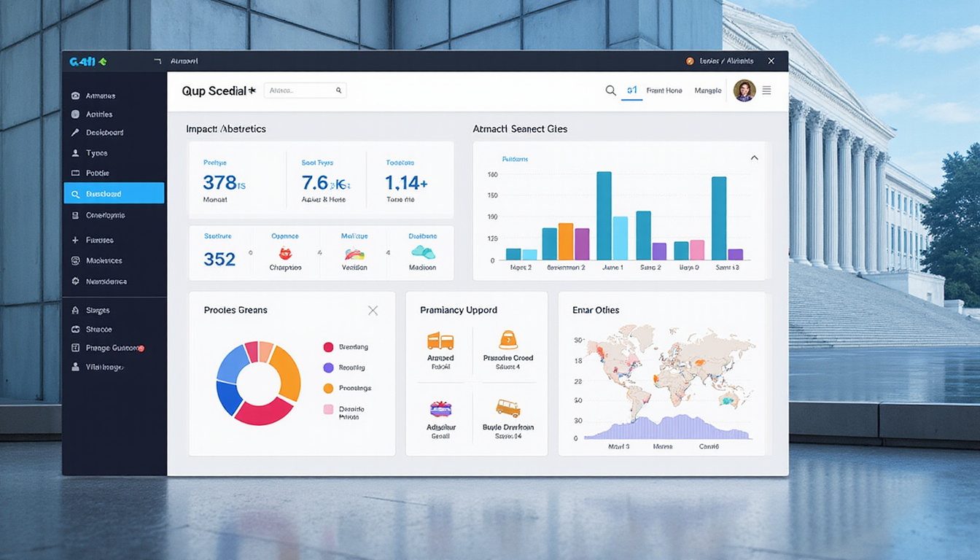Dismiss the Process Greens card with its X button

tap(373, 310)
